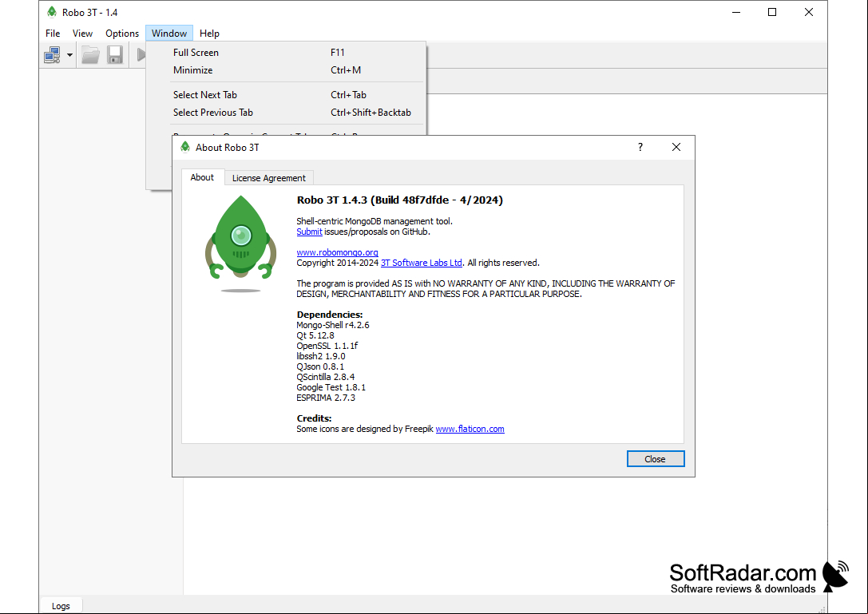The width and height of the screenshot is (868, 614).
Task: Open the www.robomongo.org link
Action: tap(337, 252)
